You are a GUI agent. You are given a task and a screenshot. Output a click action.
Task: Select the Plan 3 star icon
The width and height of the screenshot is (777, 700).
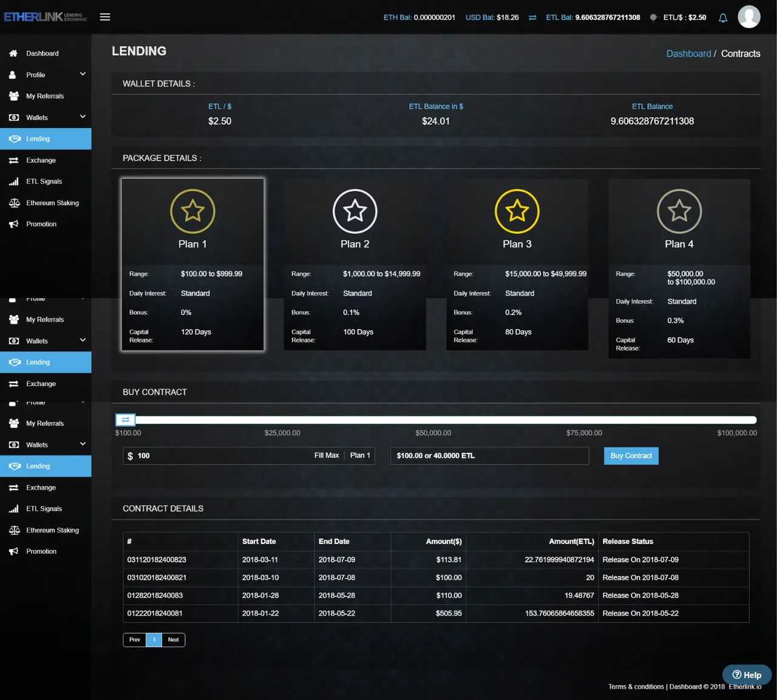pos(517,211)
